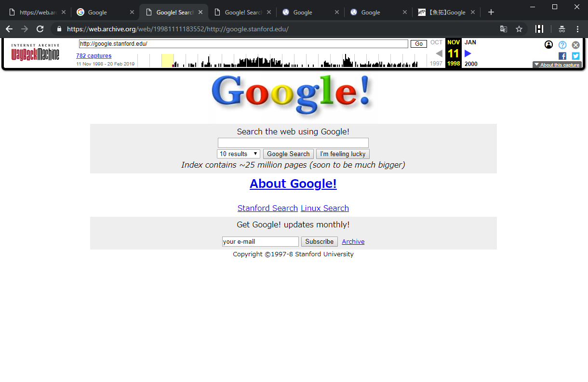Open the 782 captures link
588x382 pixels.
coord(94,56)
